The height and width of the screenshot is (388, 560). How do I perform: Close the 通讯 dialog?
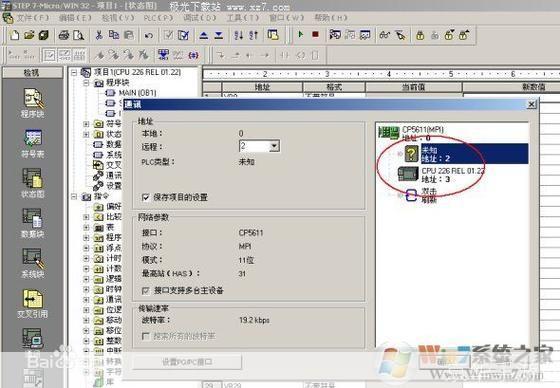tap(531, 104)
